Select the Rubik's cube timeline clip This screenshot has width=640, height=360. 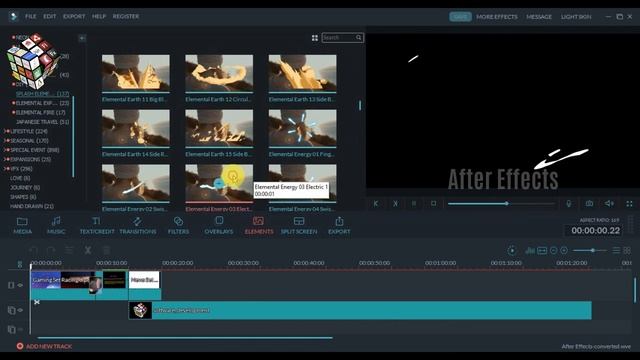(x=360, y=310)
